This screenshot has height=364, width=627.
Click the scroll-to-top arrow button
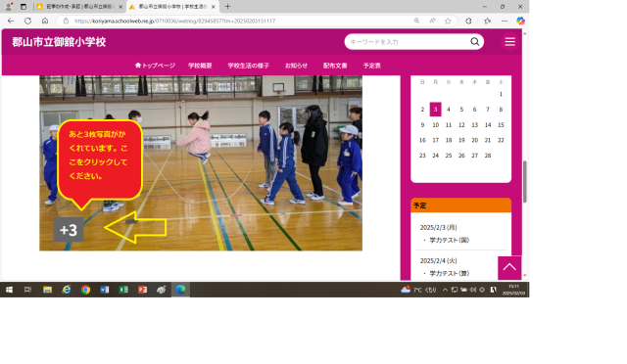509,267
